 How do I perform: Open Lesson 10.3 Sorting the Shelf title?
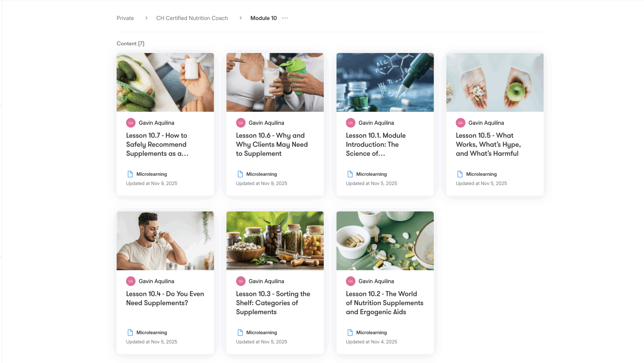pos(273,303)
